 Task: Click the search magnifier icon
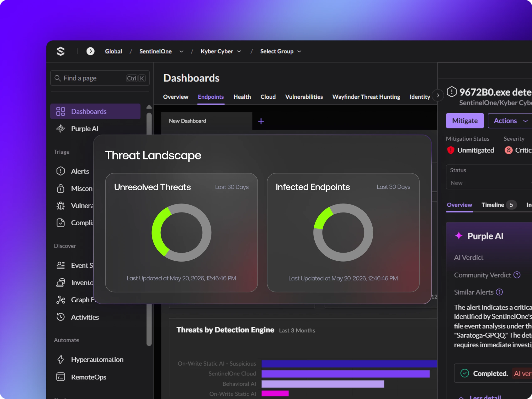pos(57,78)
